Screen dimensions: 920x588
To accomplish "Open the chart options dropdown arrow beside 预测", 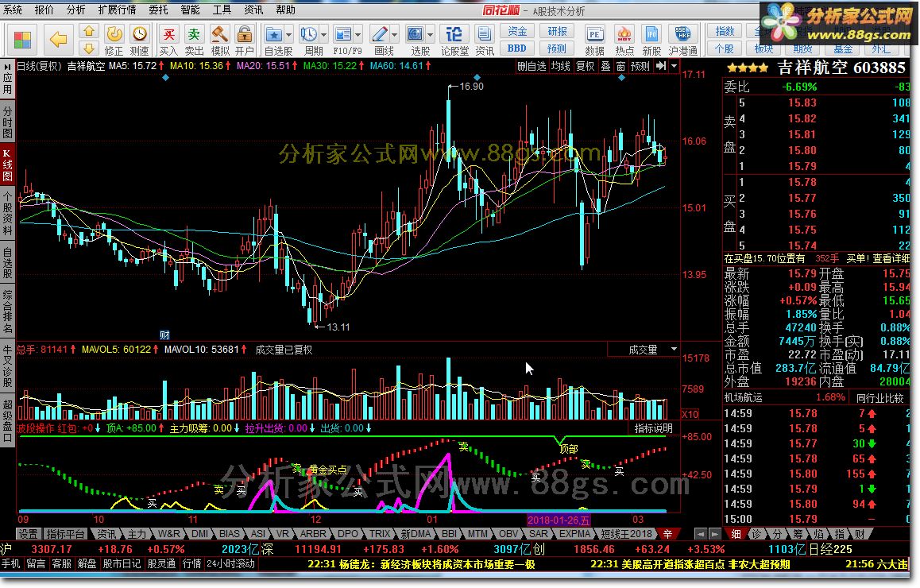I will pos(675,66).
